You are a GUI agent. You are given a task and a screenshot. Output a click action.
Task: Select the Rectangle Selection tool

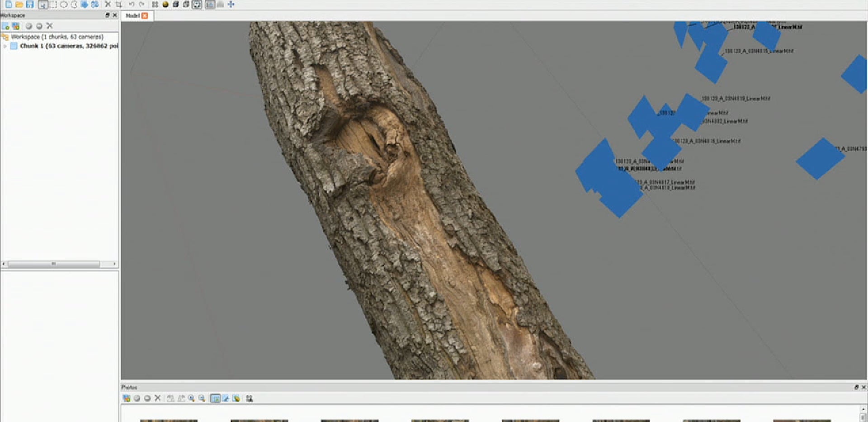click(x=53, y=5)
